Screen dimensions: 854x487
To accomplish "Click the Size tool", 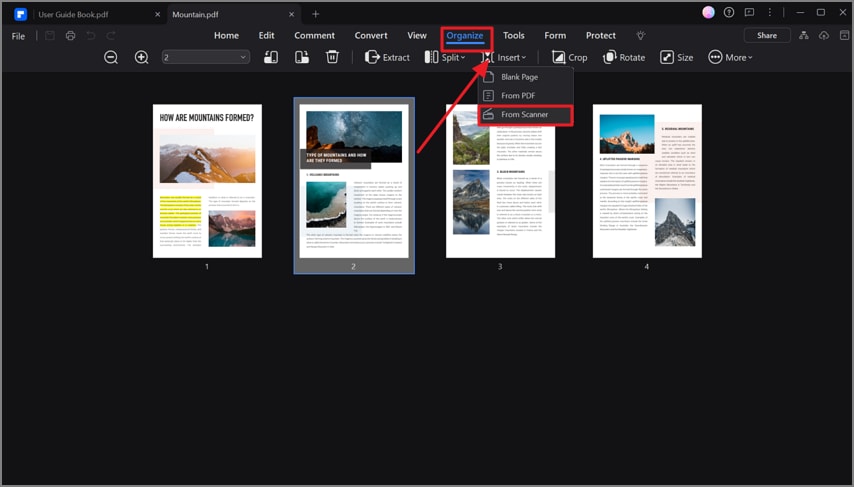I will click(676, 57).
